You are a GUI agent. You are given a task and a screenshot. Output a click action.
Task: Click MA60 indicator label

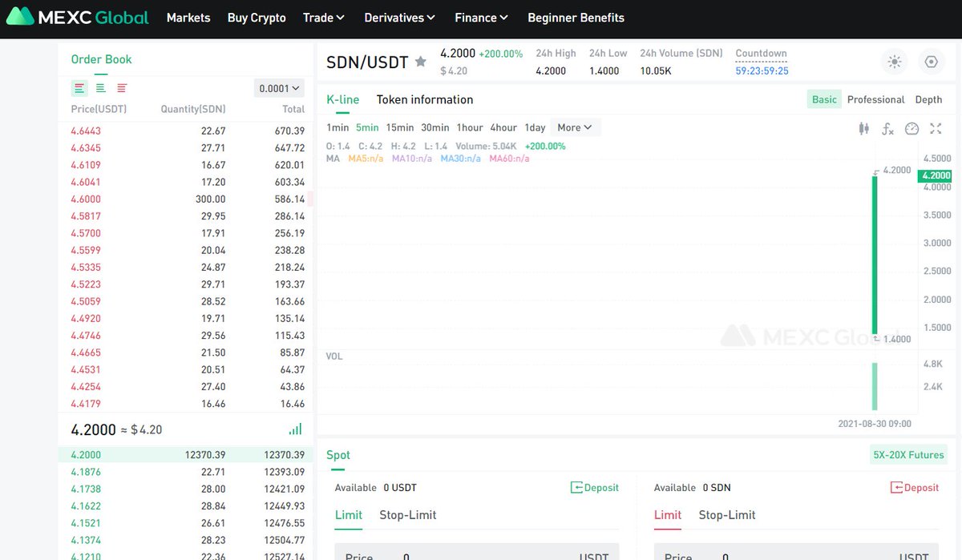tap(509, 159)
